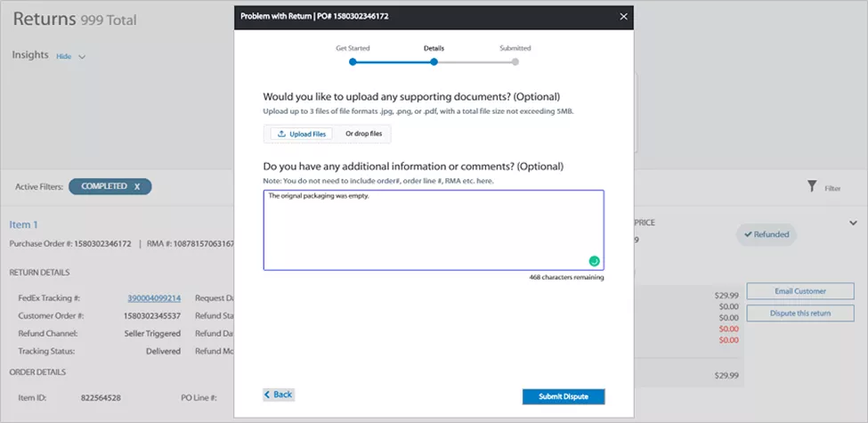Select the Details step indicator
Viewport: 868px width, 423px height.
pos(434,62)
